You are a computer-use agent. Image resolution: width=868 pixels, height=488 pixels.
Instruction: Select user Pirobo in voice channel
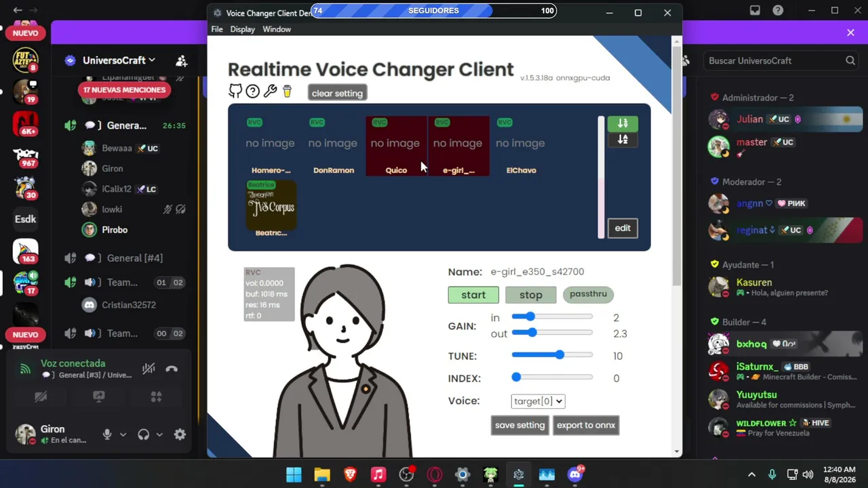[x=114, y=230]
